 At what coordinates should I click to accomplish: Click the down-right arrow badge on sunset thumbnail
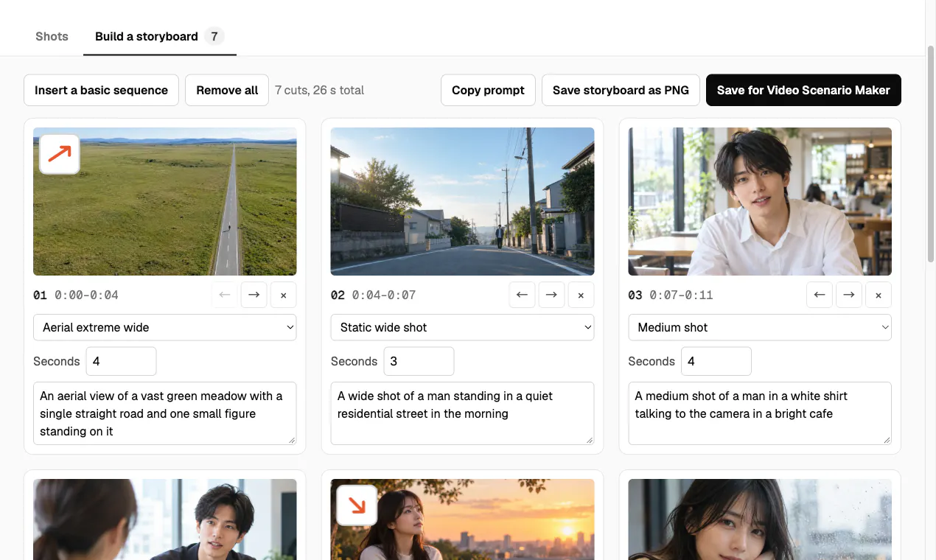[x=357, y=505]
